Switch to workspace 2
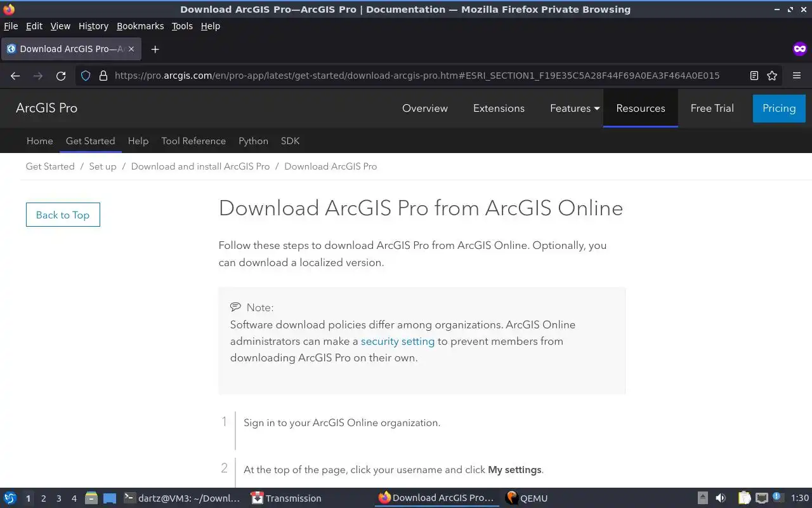The height and width of the screenshot is (508, 812). click(x=43, y=498)
